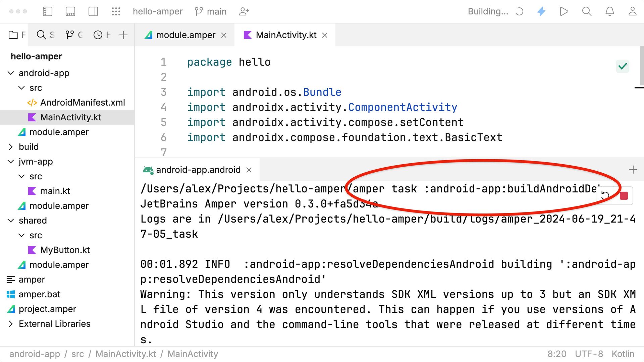Viewport: 644px width, 362px height.
Task: Open the main branch switcher
Action: coord(211,11)
